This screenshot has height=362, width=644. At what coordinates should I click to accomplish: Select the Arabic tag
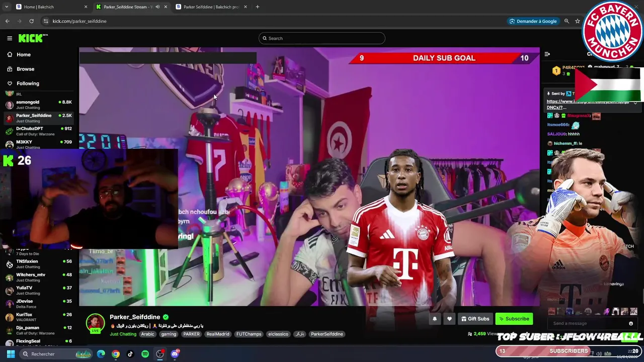147,334
